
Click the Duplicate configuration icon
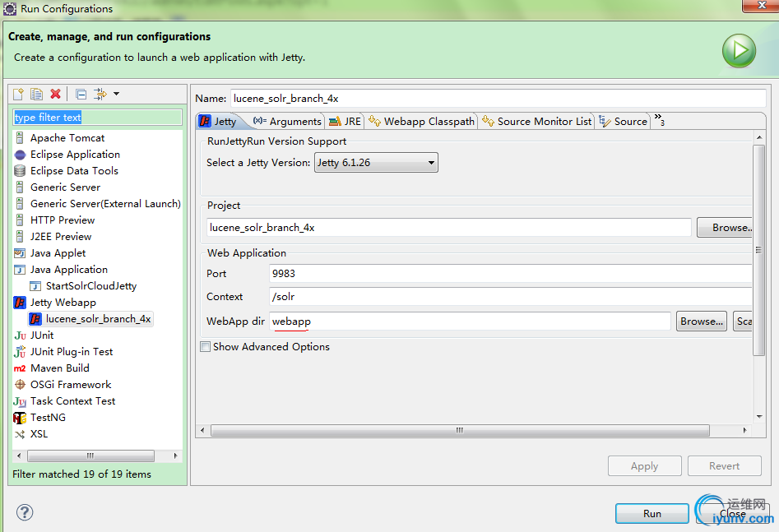pos(36,94)
